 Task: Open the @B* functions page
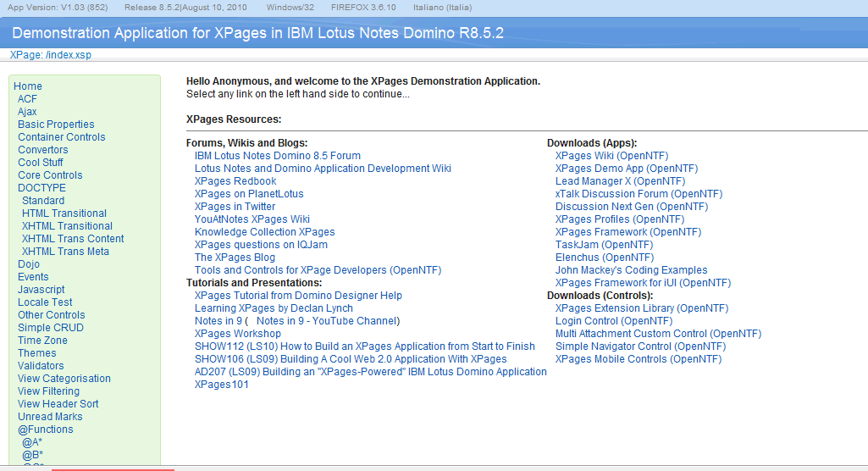tap(33, 456)
